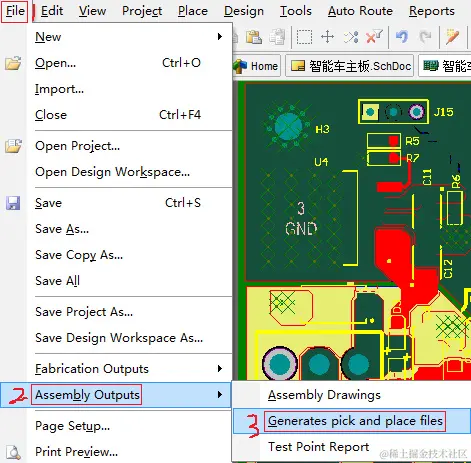Click the folder icon beside Open...
Image resolution: width=471 pixels, height=463 pixels.
point(13,63)
